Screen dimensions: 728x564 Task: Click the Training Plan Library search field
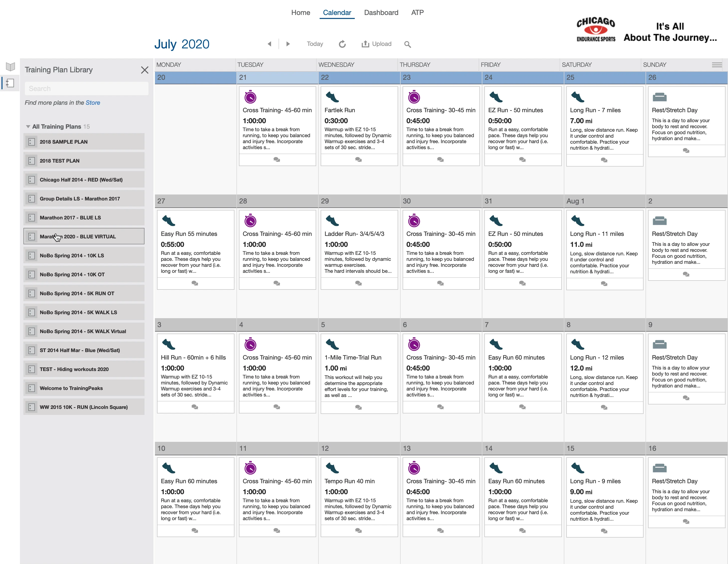86,88
